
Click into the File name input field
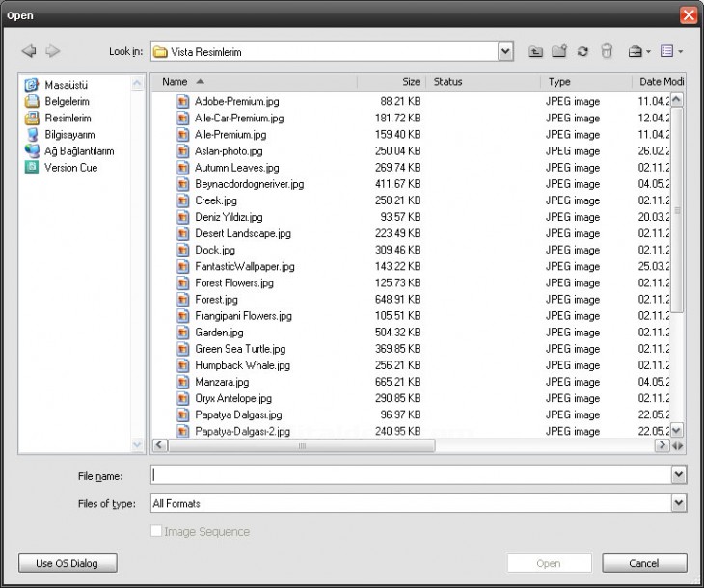411,475
